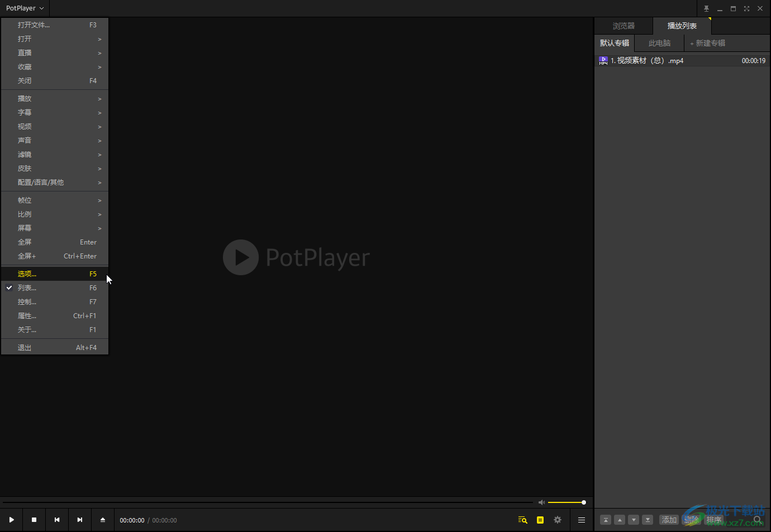This screenshot has width=771, height=532.
Task: Click the Stop button
Action: (34, 520)
